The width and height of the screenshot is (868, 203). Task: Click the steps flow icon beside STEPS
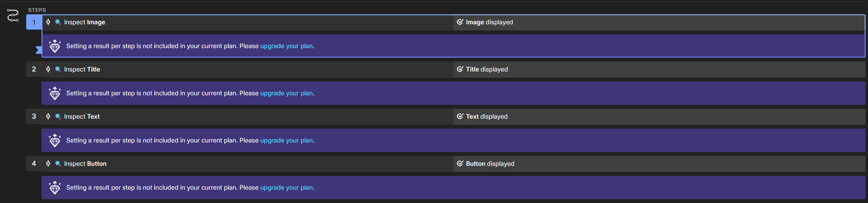pyautogui.click(x=13, y=16)
